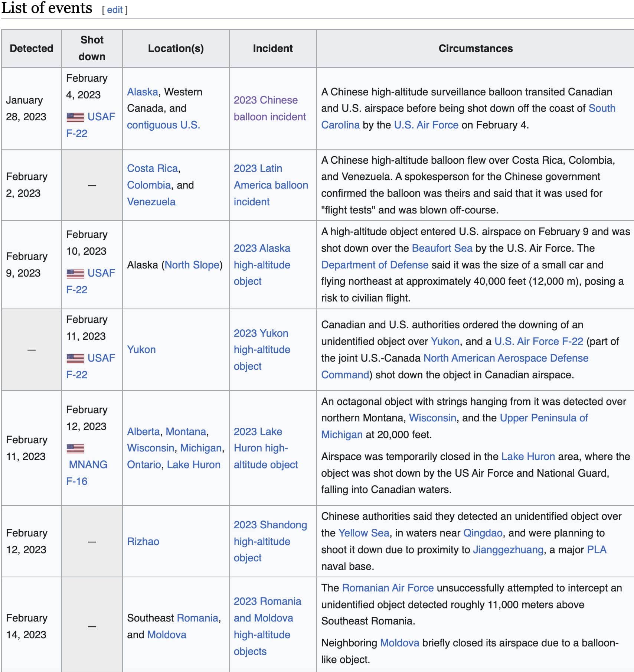Follow the Costa Rica link

coord(152,169)
